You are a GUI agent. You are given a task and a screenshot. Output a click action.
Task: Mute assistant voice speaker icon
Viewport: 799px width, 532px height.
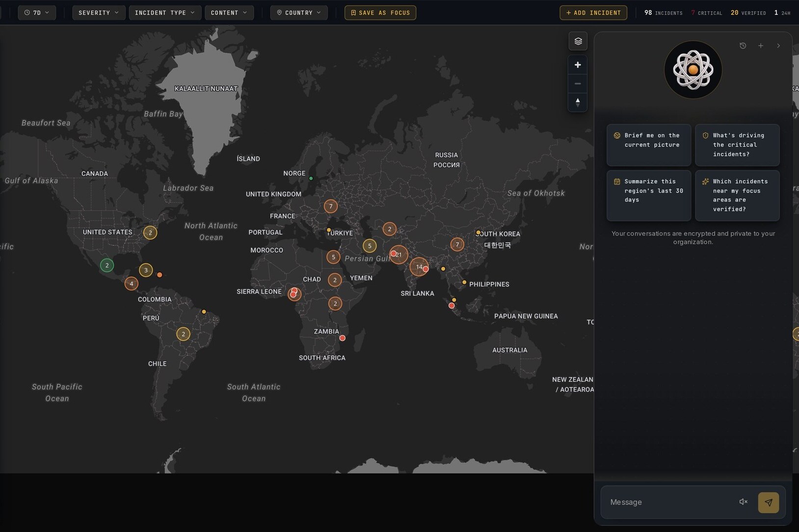tap(743, 502)
